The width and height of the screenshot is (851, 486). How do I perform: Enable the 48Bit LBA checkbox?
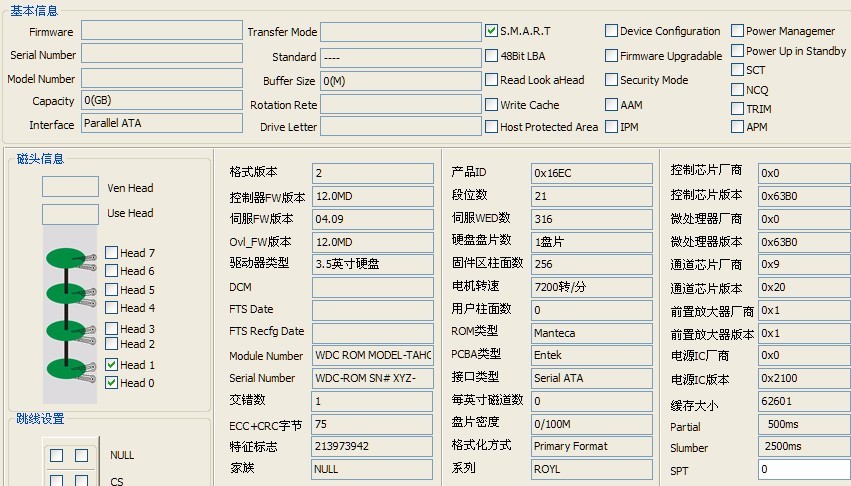pyautogui.click(x=491, y=55)
